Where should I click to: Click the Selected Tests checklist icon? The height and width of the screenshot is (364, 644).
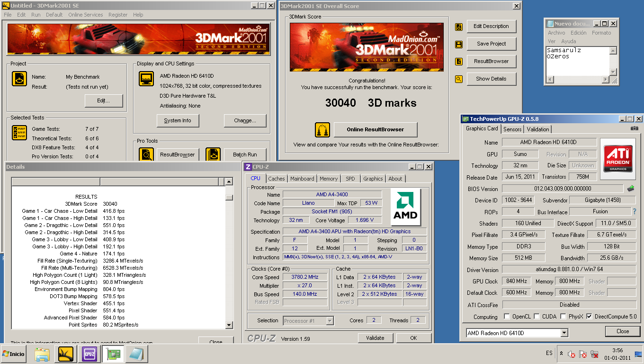pyautogui.click(x=19, y=133)
